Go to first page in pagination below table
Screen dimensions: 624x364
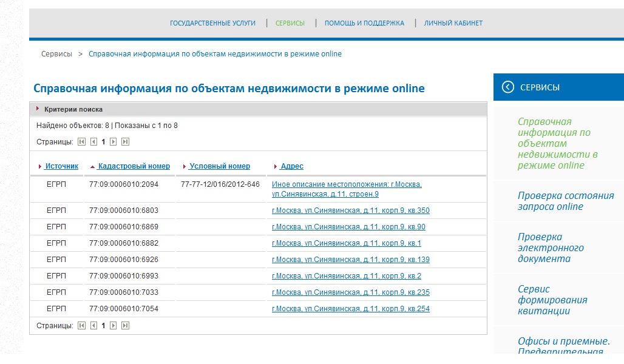(81, 326)
